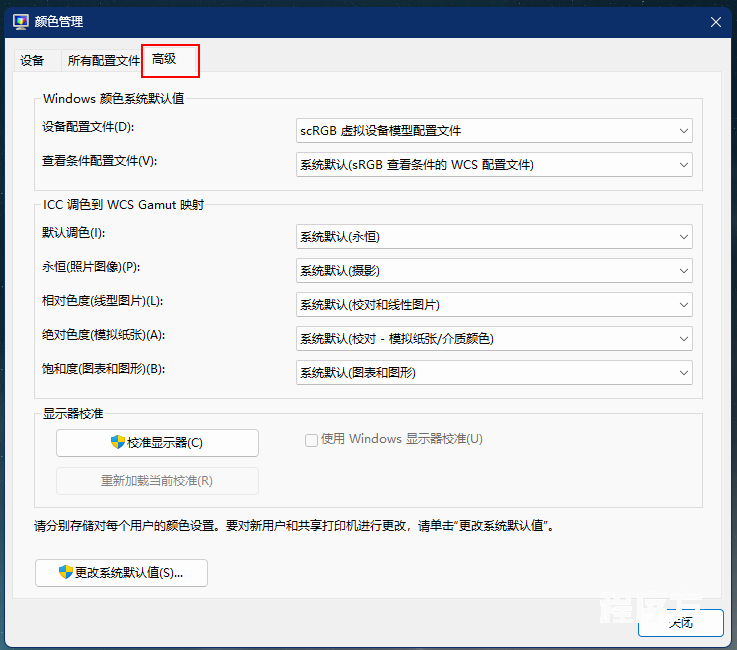
Task: Open the 绝对色度(模拟纸张)(A) dropdown
Action: pos(494,338)
